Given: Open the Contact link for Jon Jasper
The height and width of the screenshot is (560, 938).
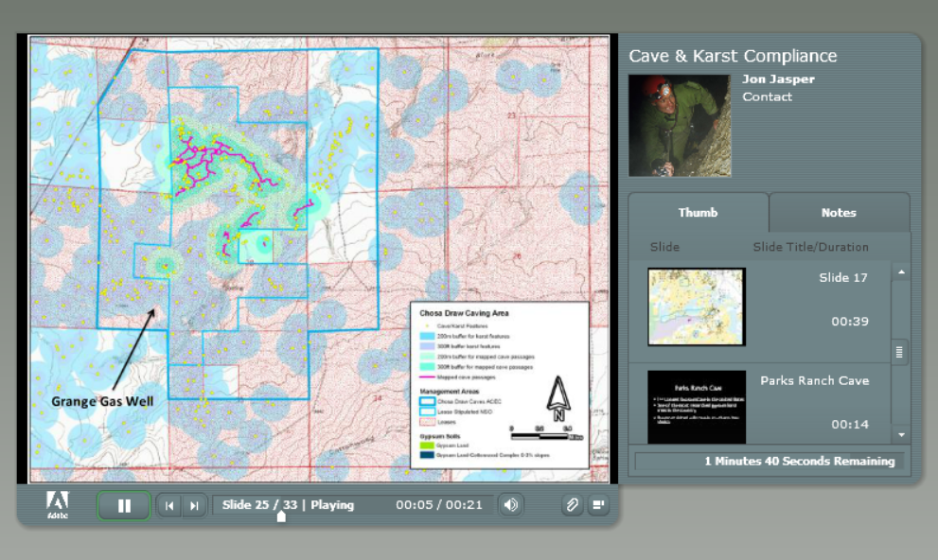Looking at the screenshot, I should (767, 96).
